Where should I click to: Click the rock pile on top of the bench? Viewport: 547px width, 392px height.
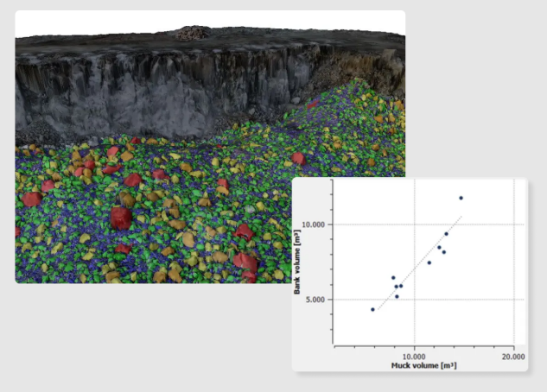(193, 33)
